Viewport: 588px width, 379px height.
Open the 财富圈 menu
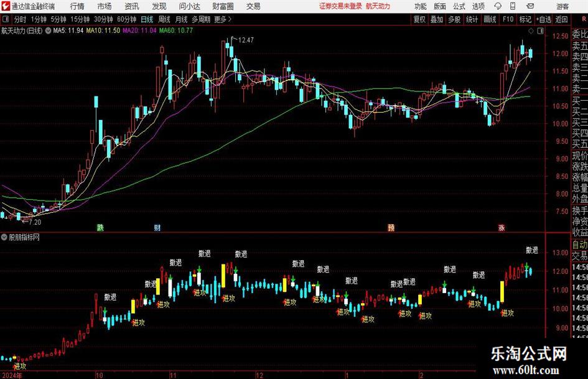coord(223,6)
